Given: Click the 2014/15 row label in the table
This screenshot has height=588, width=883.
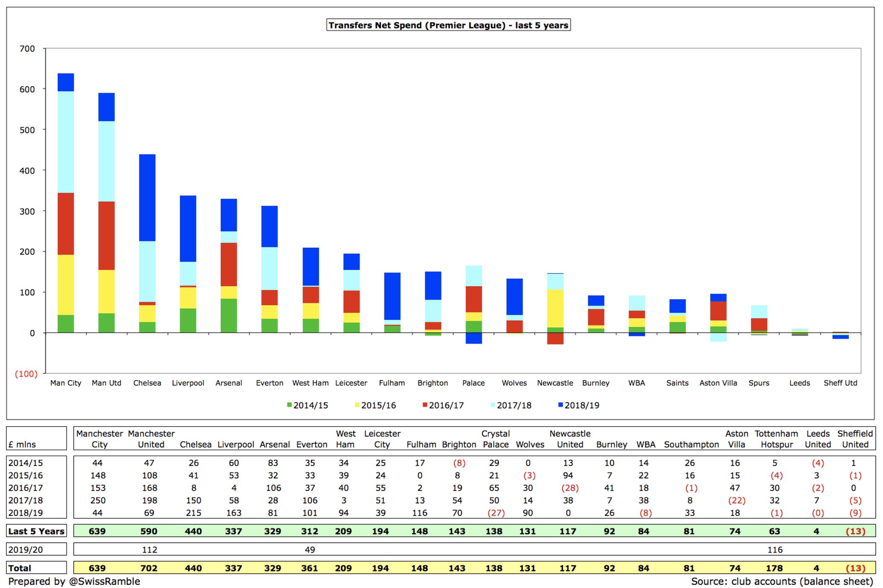Looking at the screenshot, I should pyautogui.click(x=25, y=463).
